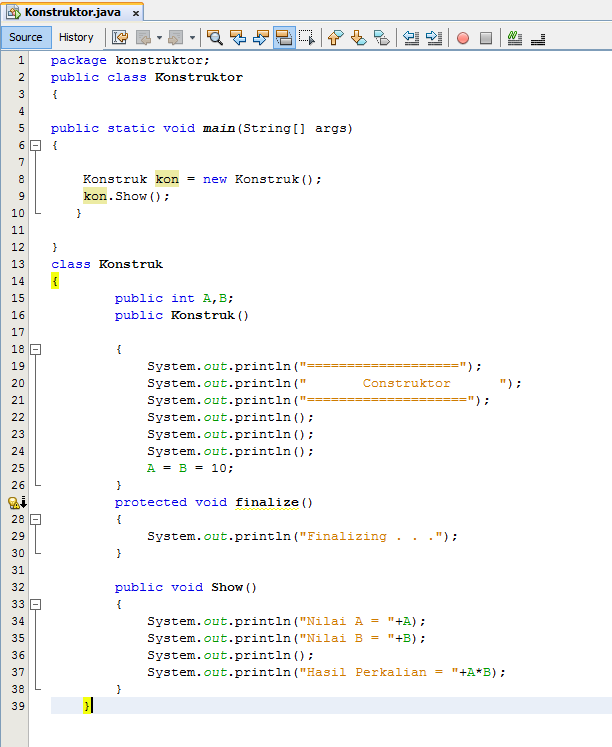This screenshot has height=747, width=612.
Task: Click 'package konstruktor;' on line 1
Action: pos(130,61)
